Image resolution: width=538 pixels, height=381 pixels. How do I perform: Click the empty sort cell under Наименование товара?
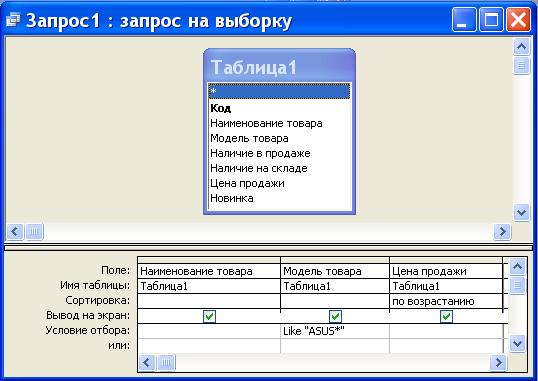coord(209,301)
